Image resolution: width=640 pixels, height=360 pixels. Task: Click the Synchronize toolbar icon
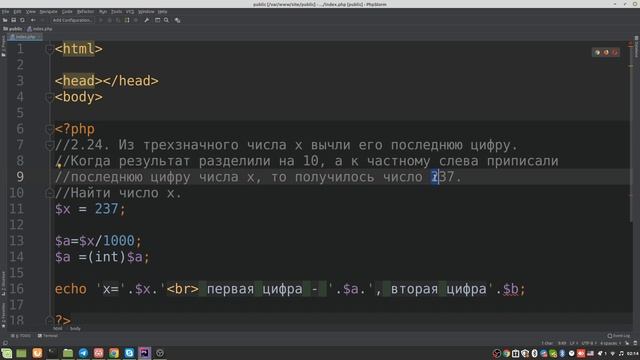click(x=22, y=20)
